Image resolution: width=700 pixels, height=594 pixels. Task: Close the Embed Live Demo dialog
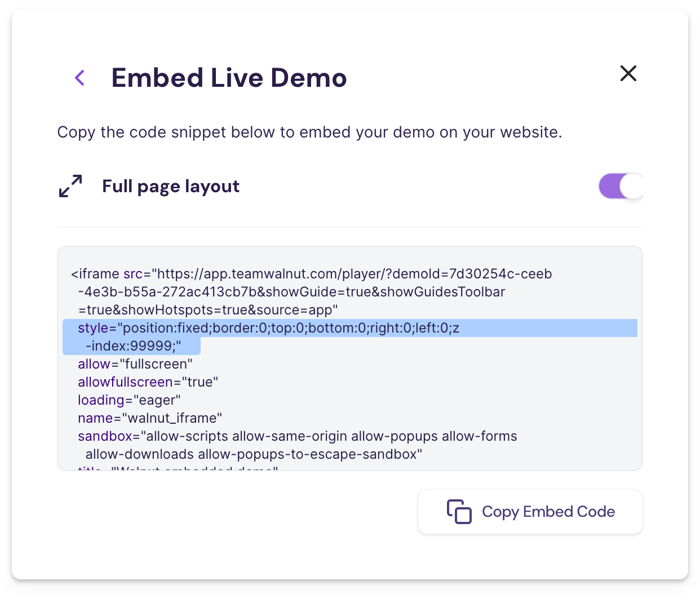coord(628,73)
